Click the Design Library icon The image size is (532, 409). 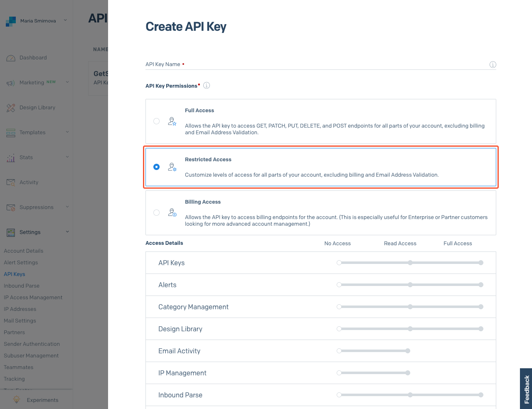tap(11, 108)
